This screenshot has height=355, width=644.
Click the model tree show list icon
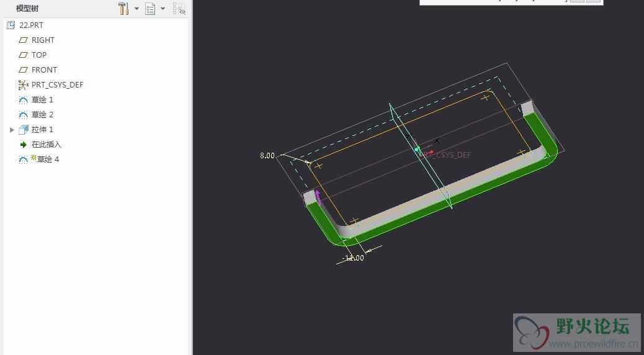click(x=150, y=9)
